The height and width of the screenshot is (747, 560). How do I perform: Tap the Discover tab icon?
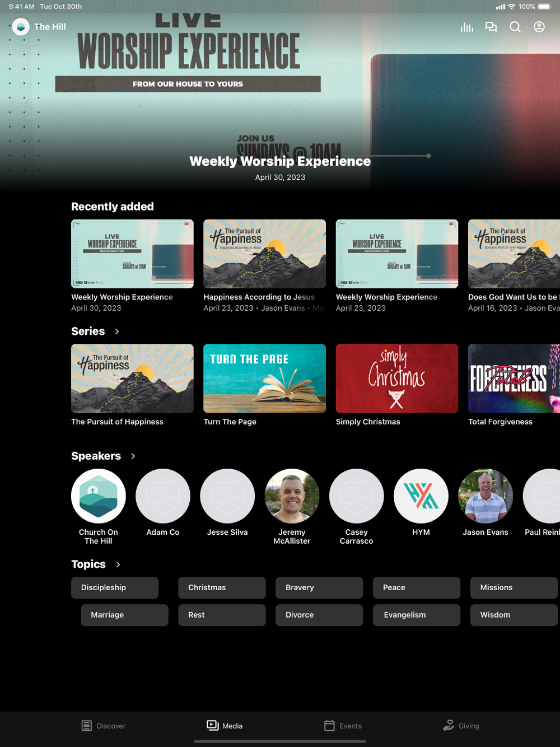click(x=87, y=726)
